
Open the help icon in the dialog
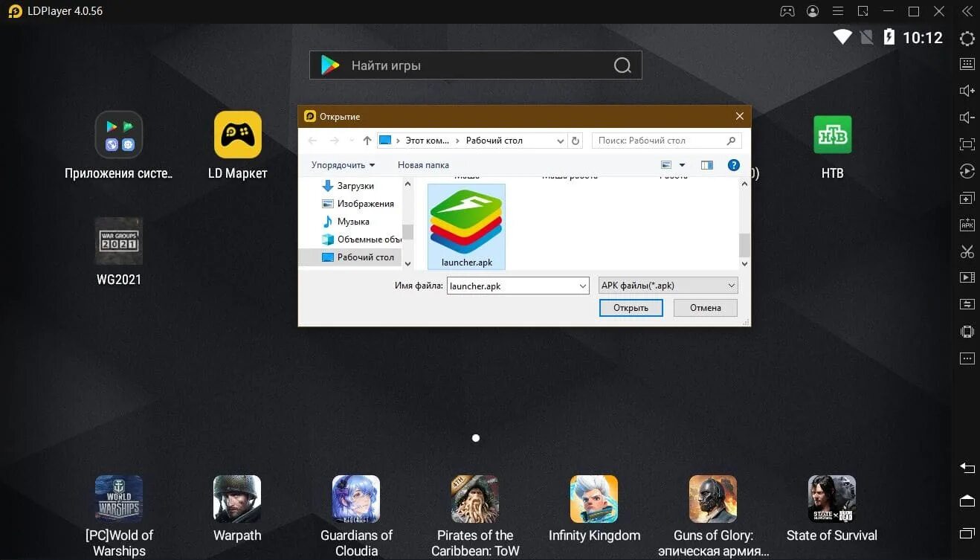(733, 165)
